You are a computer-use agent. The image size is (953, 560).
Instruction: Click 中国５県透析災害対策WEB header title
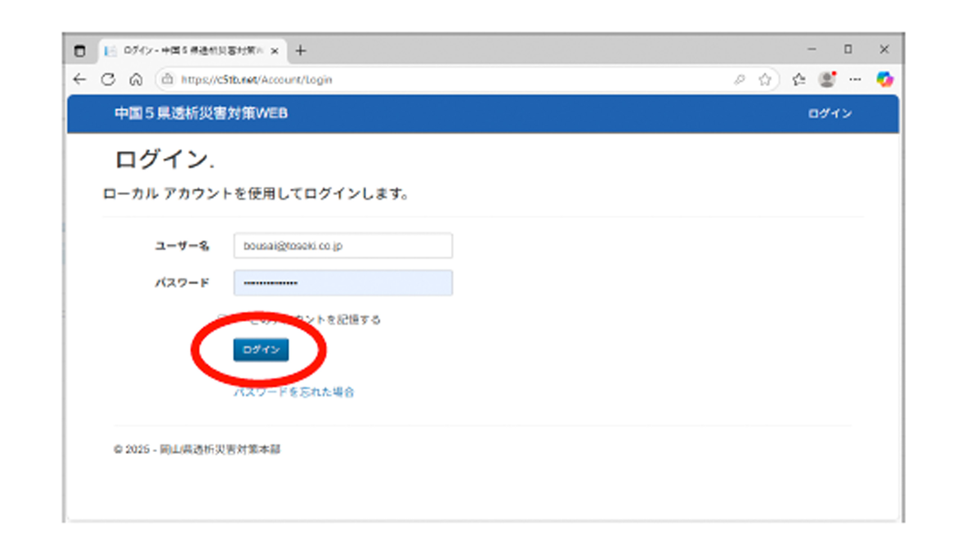pos(201,113)
